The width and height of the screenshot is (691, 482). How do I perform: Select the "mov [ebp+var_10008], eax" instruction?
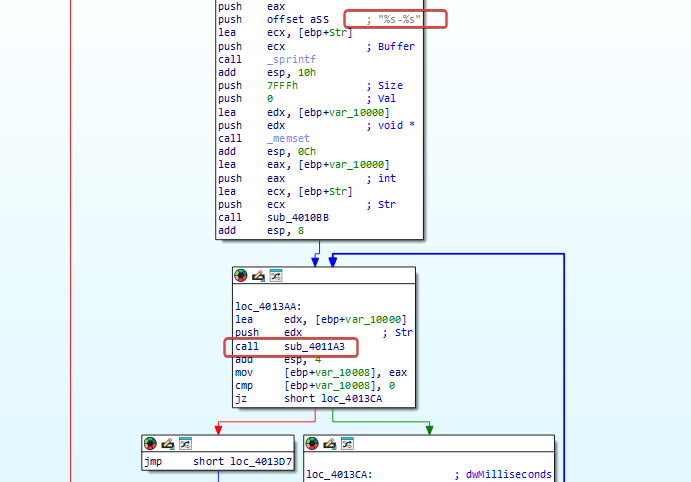tap(321, 373)
